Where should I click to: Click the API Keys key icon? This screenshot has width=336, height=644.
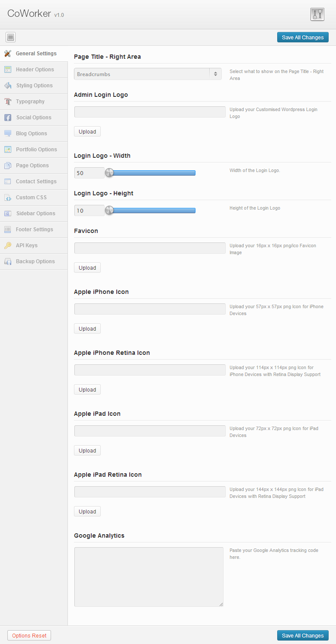click(8, 245)
